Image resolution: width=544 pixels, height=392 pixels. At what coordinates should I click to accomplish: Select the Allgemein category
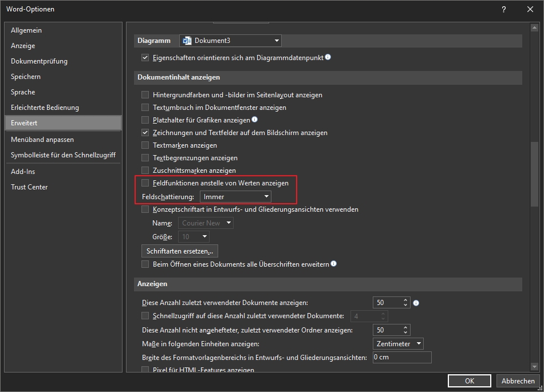[63, 30]
